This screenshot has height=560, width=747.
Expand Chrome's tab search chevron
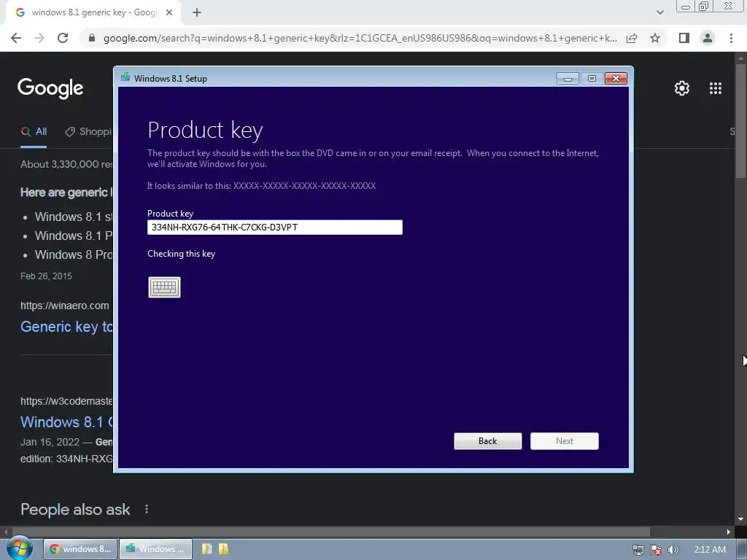pos(659,12)
